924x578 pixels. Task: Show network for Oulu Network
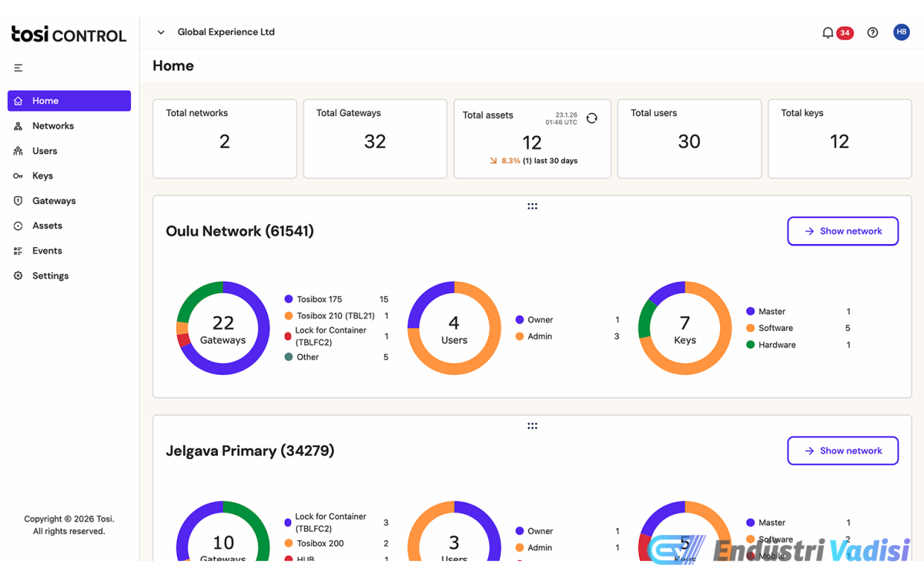click(x=842, y=231)
